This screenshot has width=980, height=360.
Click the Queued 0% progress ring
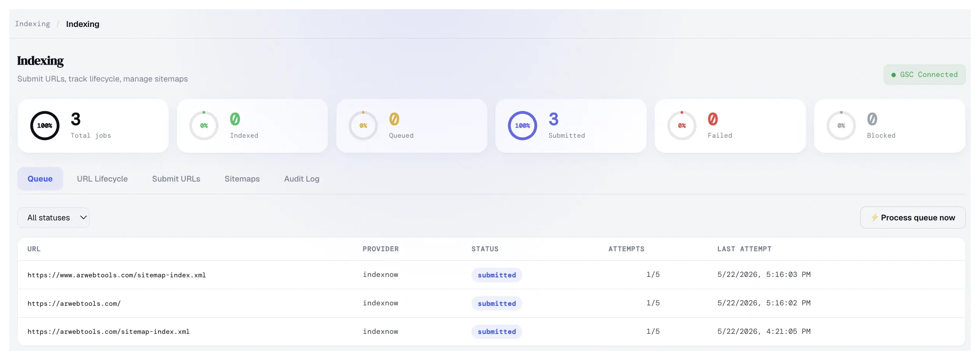(363, 126)
